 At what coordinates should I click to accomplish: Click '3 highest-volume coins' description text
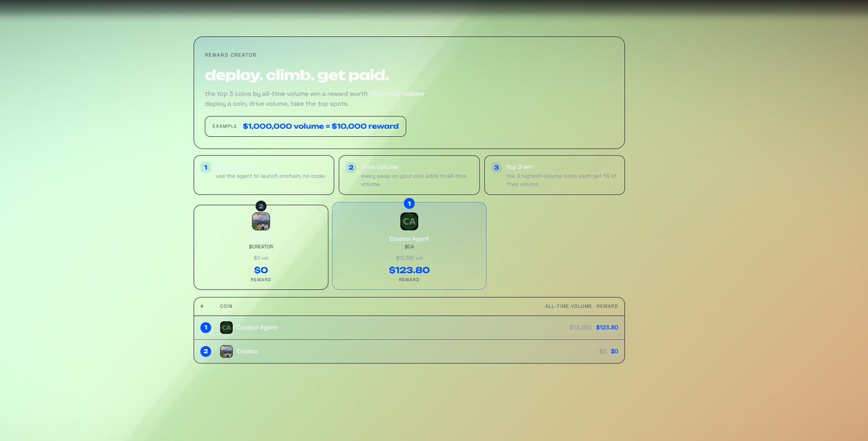561,180
